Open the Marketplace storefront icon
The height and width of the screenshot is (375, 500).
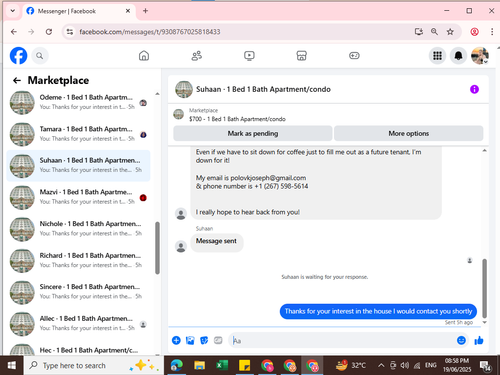coord(301,56)
